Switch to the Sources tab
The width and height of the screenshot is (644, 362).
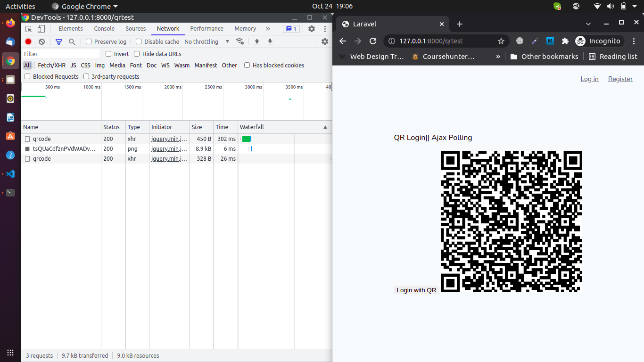(x=135, y=29)
